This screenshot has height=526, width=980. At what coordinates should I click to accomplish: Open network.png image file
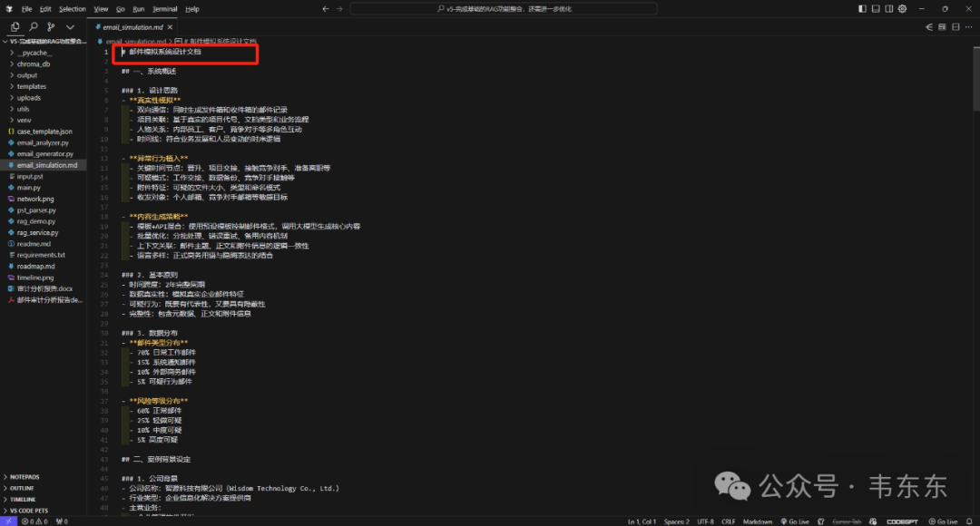pos(44,199)
